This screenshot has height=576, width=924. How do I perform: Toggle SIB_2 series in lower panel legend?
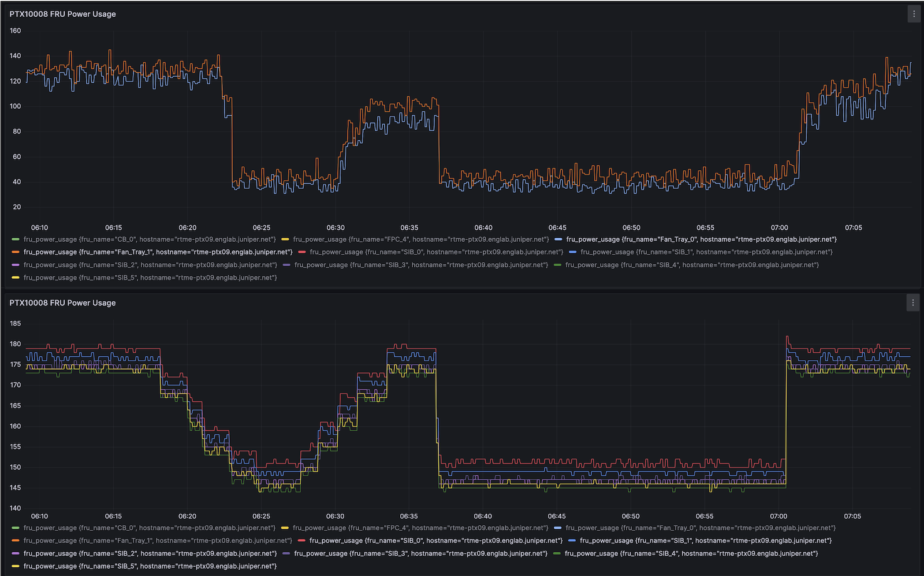(x=150, y=553)
